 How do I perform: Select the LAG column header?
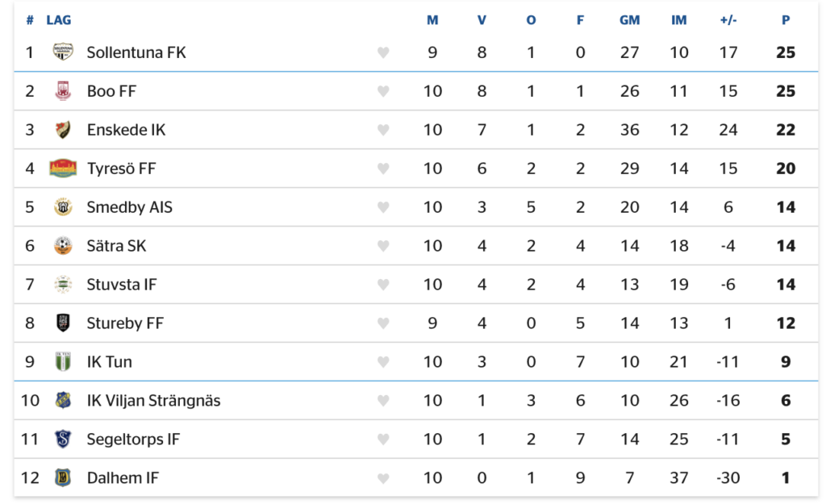[x=58, y=20]
